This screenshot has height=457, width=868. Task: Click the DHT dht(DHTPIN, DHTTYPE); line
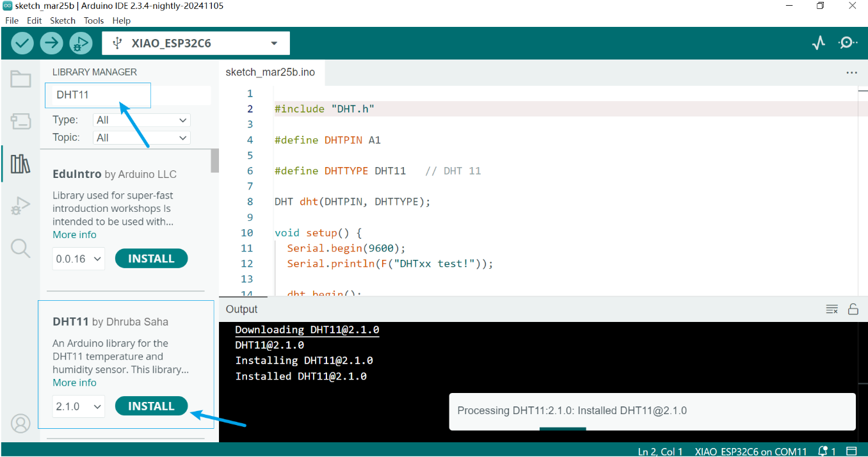(353, 202)
